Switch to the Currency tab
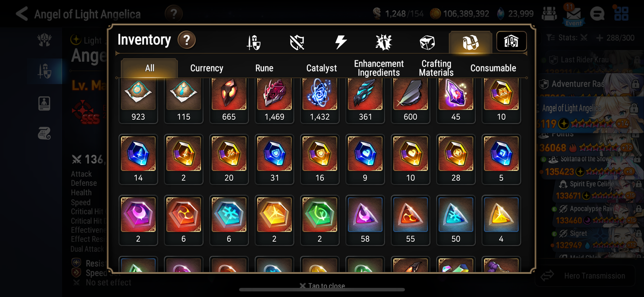644x297 pixels. (206, 68)
